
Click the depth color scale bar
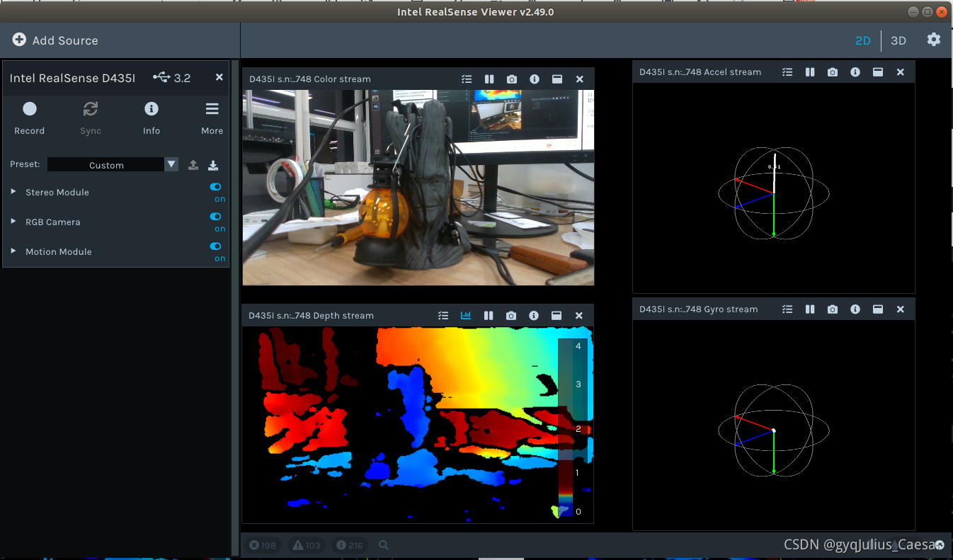click(574, 428)
